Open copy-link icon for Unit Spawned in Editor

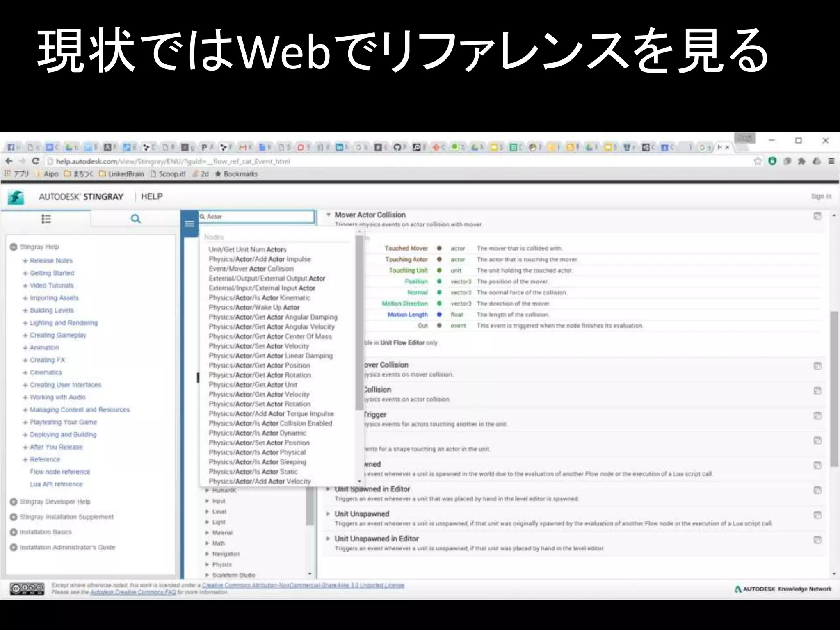click(817, 490)
